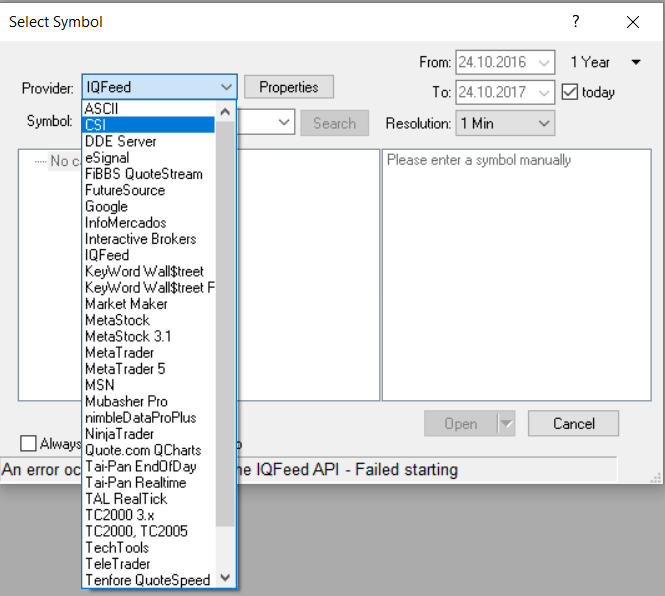Viewport: 665px width, 596px height.
Task: Expand the Resolution 1 Min dropdown
Action: tap(544, 123)
